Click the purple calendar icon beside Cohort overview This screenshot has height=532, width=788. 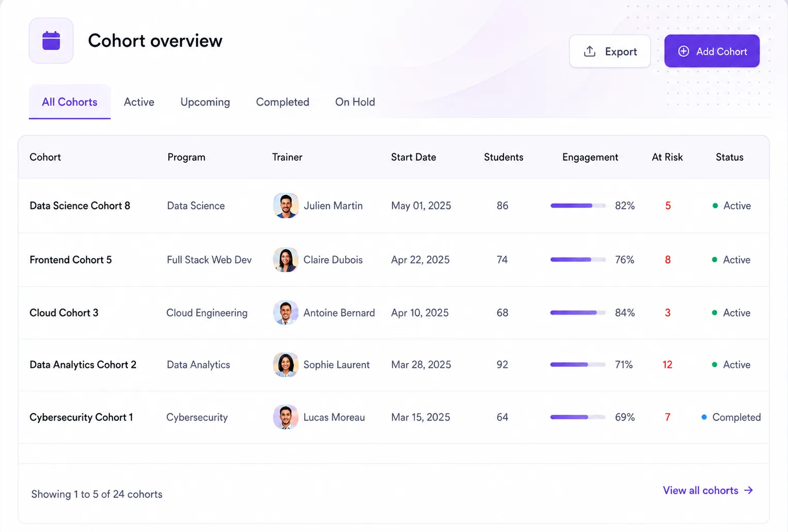(x=51, y=41)
